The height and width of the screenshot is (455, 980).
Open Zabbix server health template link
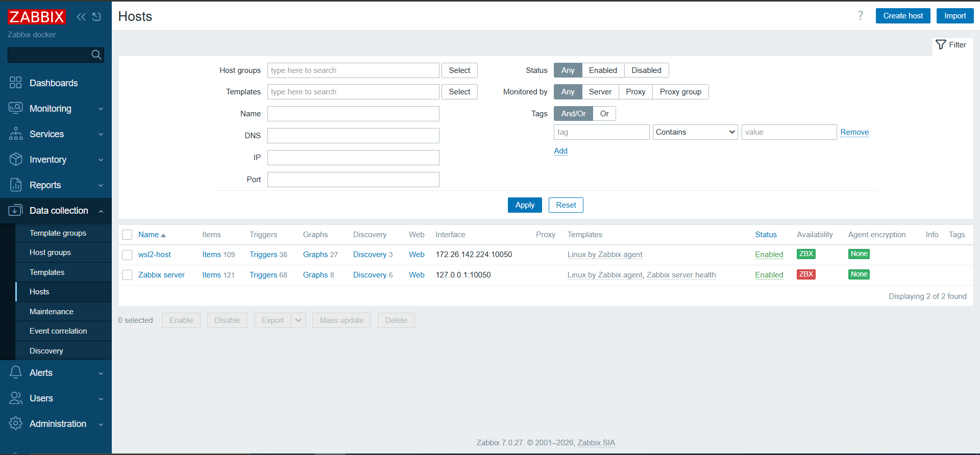tap(681, 275)
